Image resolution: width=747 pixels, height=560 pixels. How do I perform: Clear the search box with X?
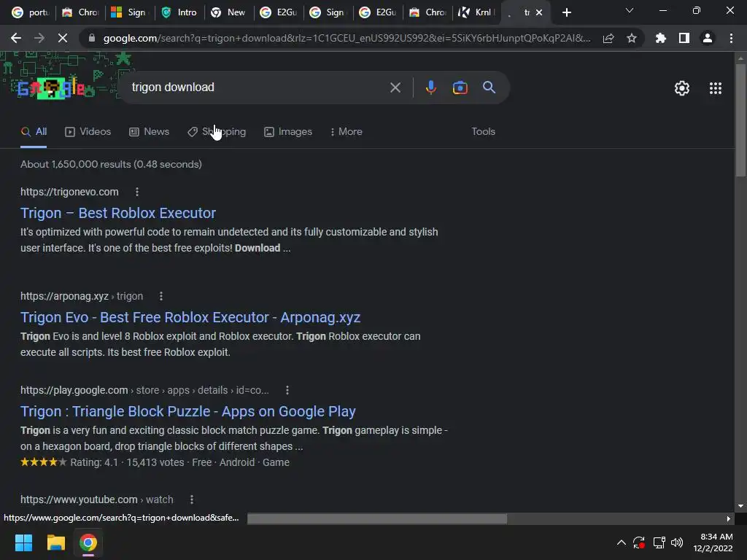[x=395, y=87]
